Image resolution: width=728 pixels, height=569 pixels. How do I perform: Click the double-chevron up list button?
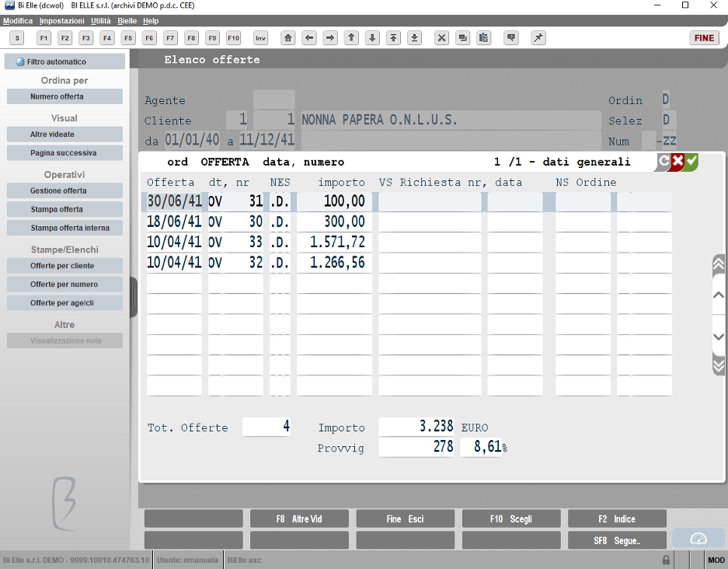click(x=718, y=265)
